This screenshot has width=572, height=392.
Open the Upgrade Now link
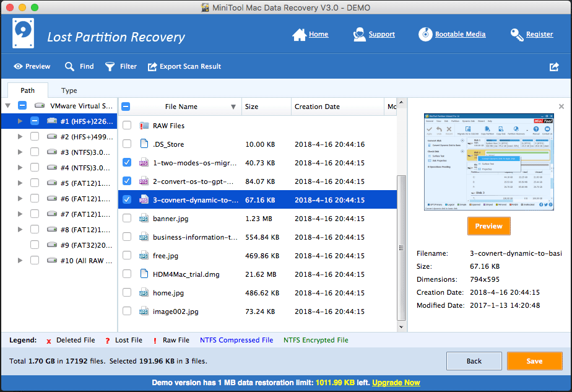(x=396, y=383)
